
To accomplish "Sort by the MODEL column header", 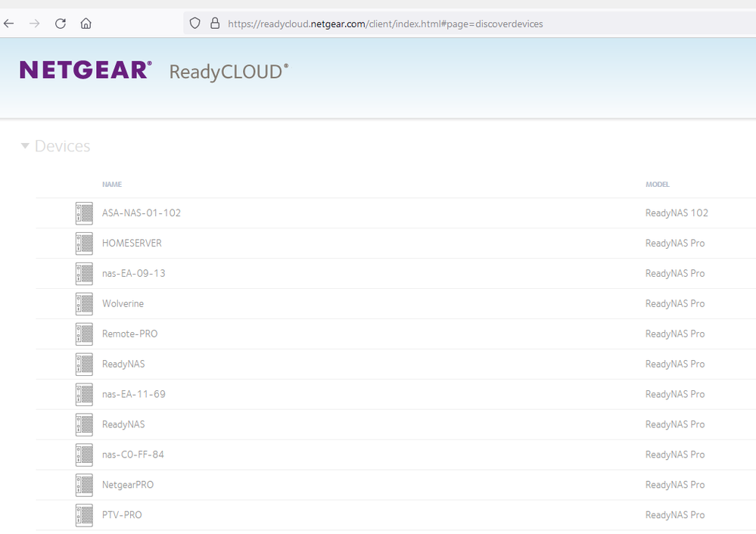I will click(657, 185).
